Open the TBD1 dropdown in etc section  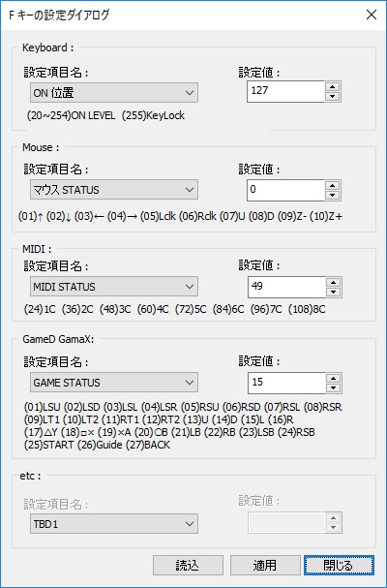pyautogui.click(x=114, y=524)
